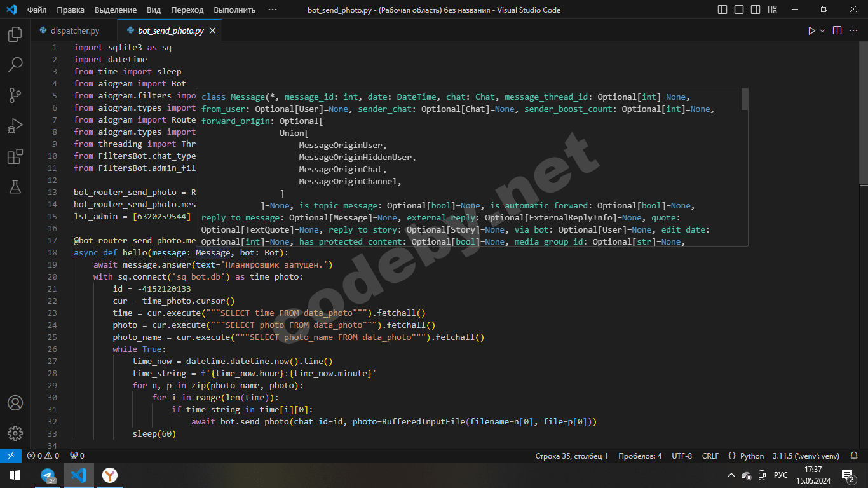The height and width of the screenshot is (488, 868).
Task: Run the Python file with play button
Action: pos(811,30)
